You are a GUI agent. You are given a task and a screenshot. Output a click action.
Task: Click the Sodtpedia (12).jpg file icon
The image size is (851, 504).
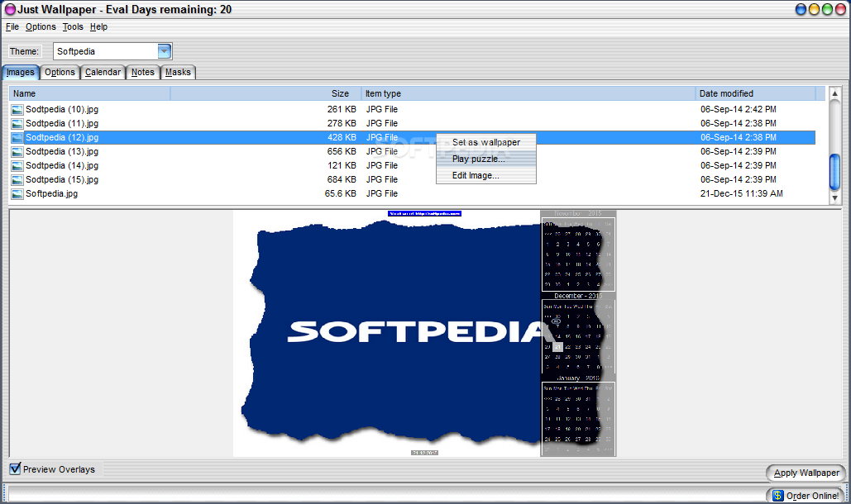[x=17, y=138]
